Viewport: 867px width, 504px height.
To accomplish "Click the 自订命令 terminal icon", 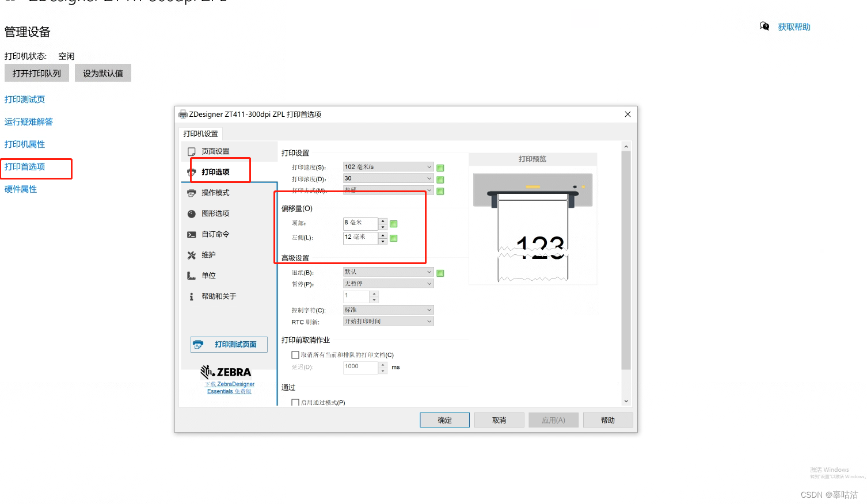I will pyautogui.click(x=192, y=235).
